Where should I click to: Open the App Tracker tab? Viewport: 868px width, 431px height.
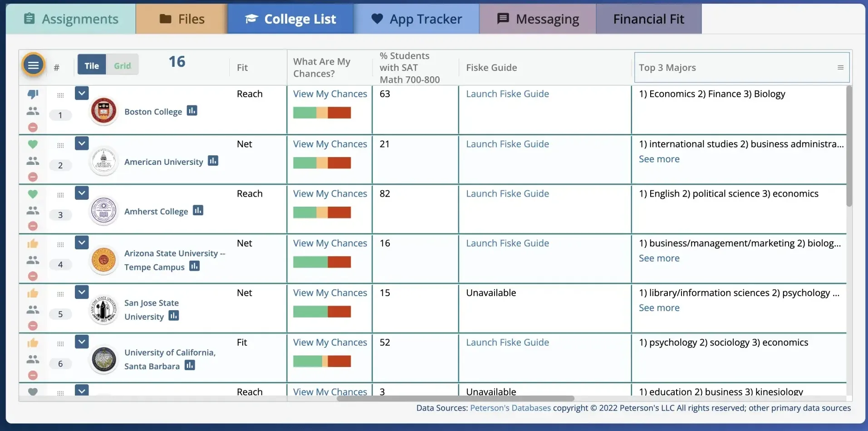click(x=416, y=19)
